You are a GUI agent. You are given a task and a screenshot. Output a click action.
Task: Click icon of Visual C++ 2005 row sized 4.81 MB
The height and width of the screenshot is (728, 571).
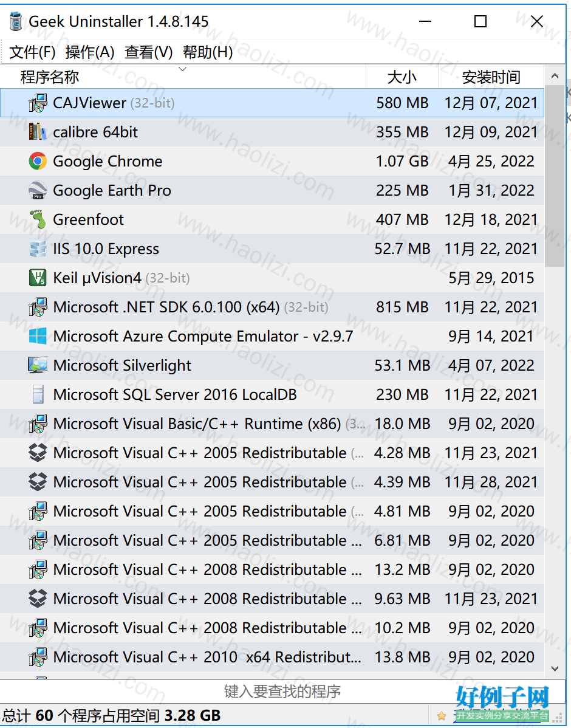tap(38, 511)
